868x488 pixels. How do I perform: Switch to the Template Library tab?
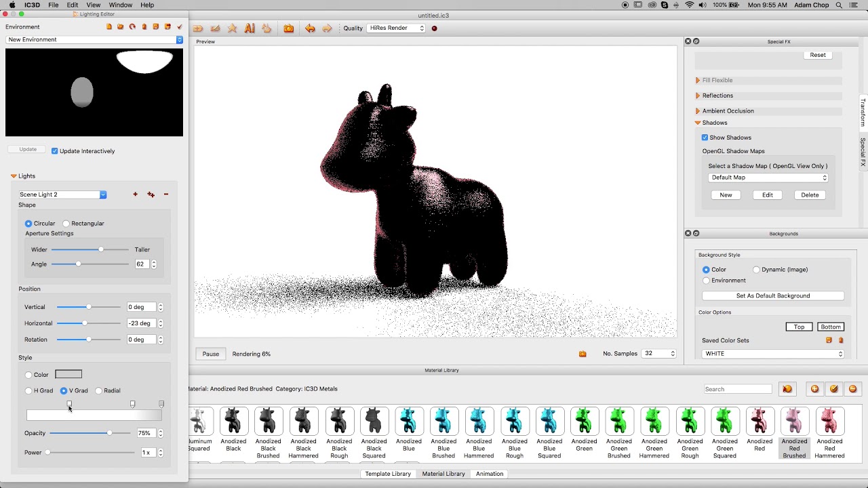(388, 474)
